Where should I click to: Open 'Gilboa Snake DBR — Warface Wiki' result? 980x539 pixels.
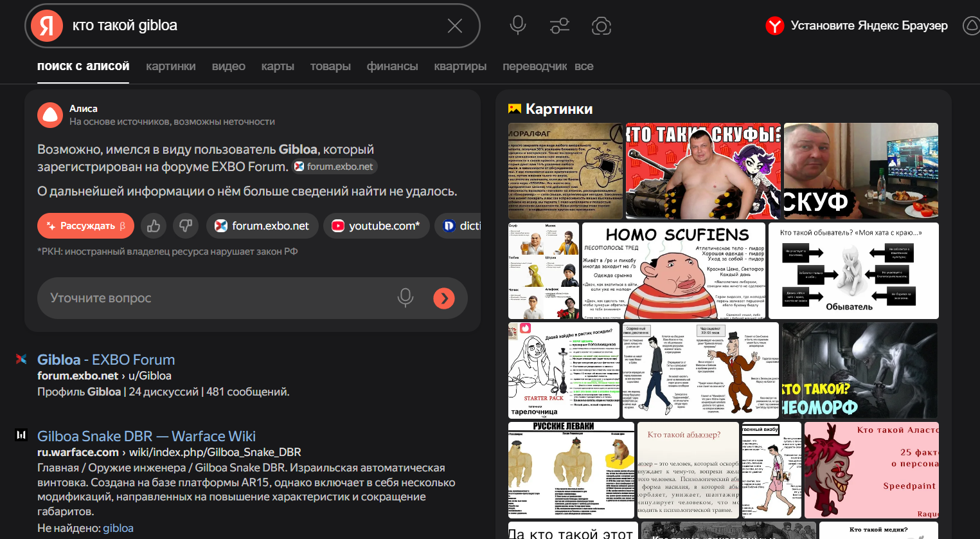pos(147,436)
